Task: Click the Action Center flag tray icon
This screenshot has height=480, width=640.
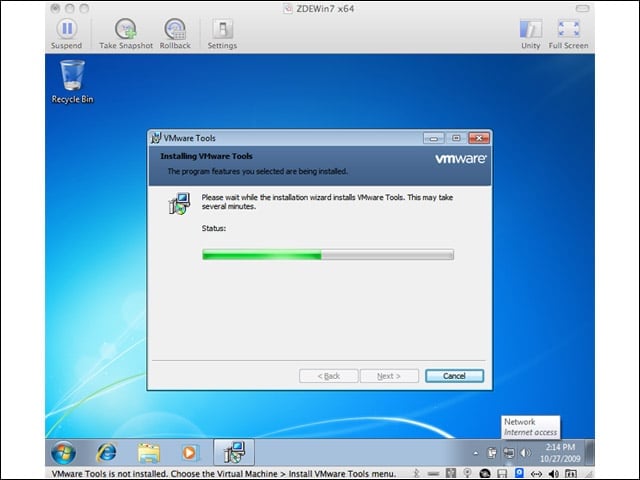Action: click(492, 453)
